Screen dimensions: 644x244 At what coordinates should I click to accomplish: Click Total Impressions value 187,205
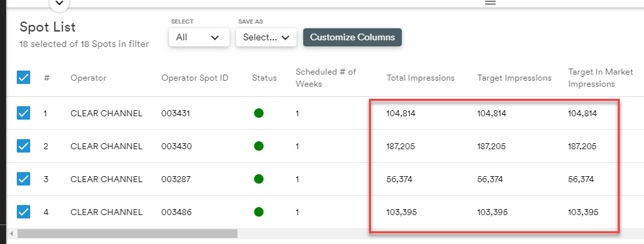click(400, 147)
